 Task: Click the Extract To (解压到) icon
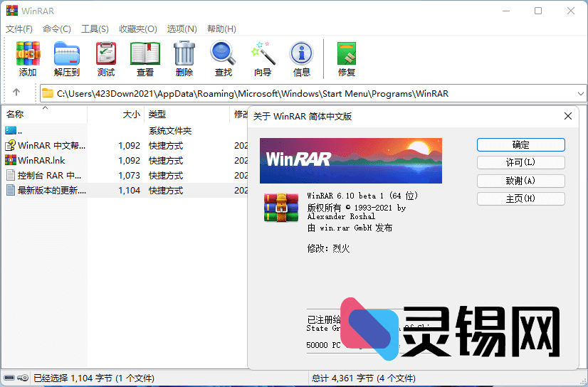coord(67,59)
